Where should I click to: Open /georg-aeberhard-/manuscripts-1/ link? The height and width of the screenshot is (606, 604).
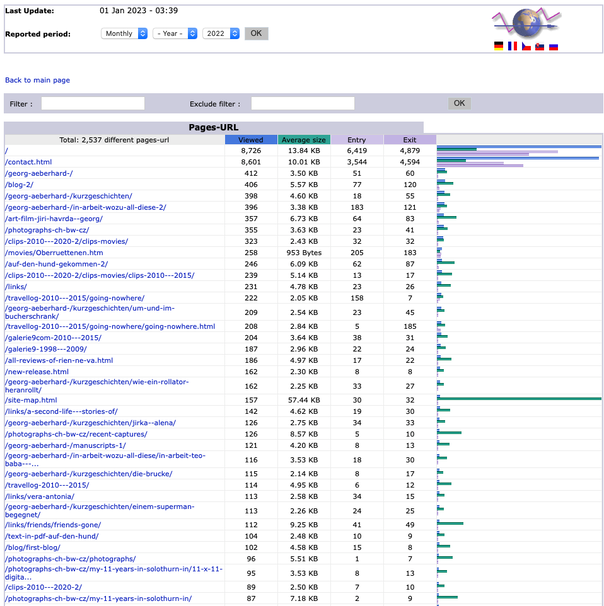pyautogui.click(x=65, y=445)
